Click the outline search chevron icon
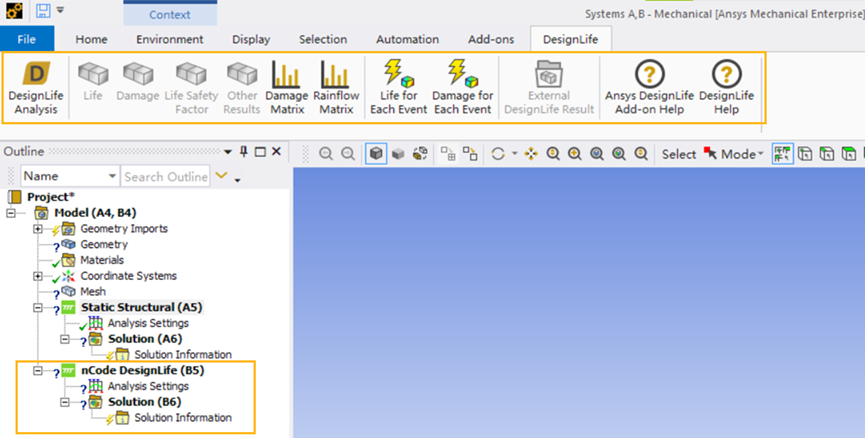The image size is (865, 438). tap(221, 175)
